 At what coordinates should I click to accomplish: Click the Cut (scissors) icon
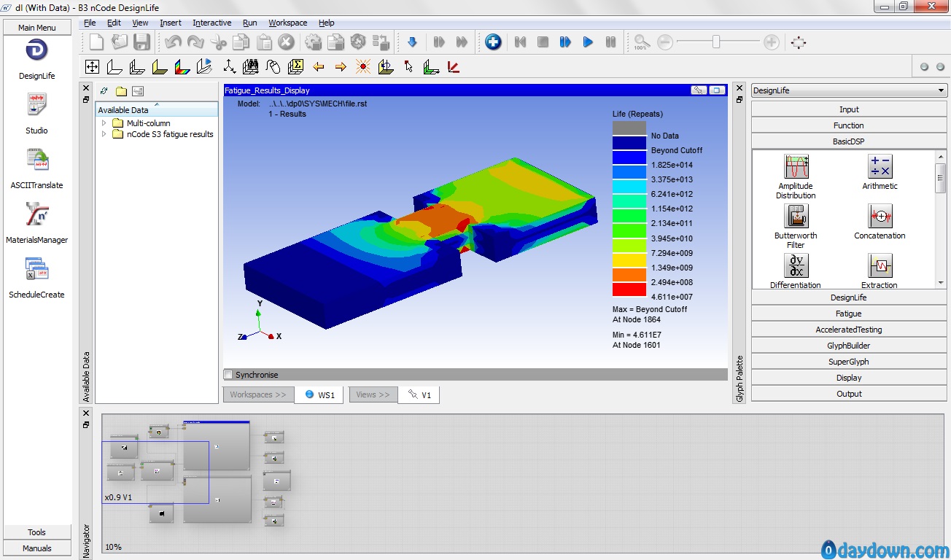point(219,42)
